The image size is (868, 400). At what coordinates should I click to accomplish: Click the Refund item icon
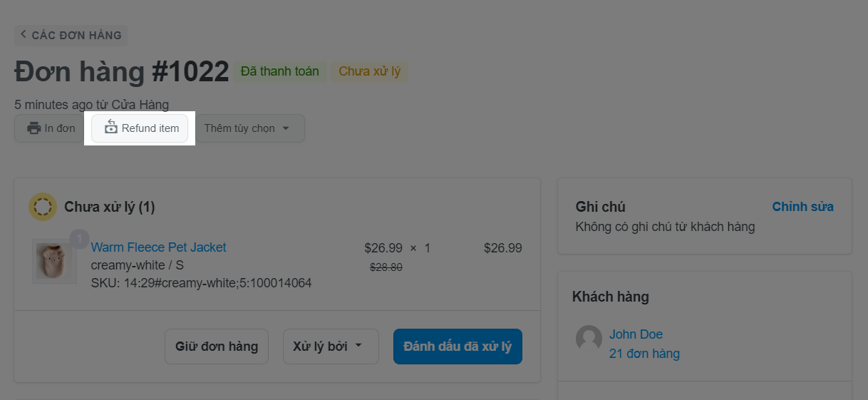tap(111, 128)
